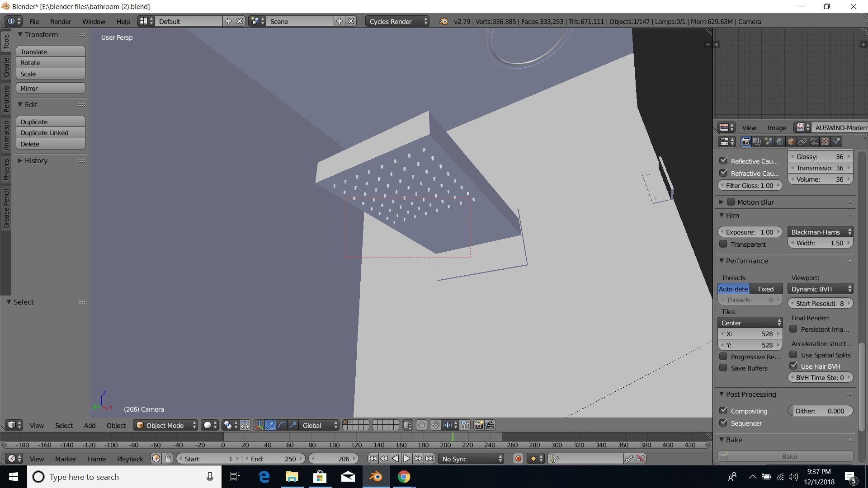The width and height of the screenshot is (868, 488).
Task: Open the Object Mode dropdown
Action: point(166,425)
